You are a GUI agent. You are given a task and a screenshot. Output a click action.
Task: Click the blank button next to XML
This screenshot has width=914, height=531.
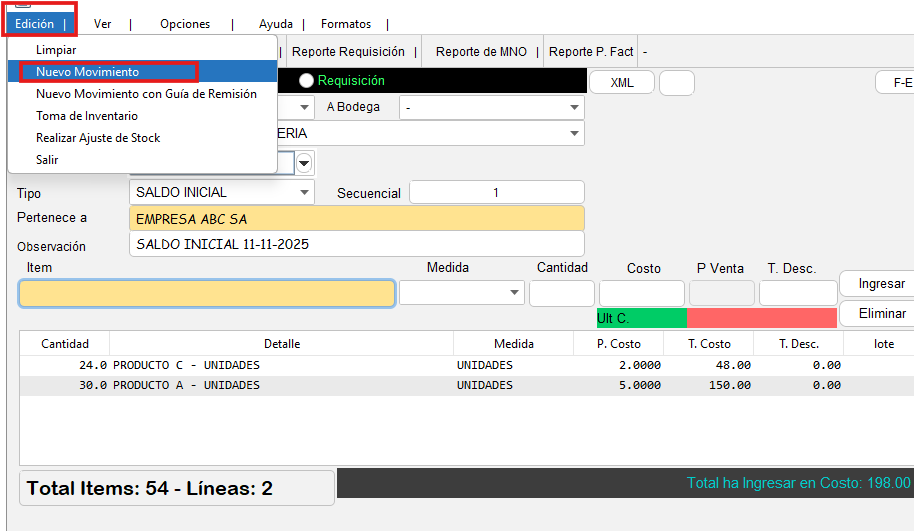coord(676,83)
